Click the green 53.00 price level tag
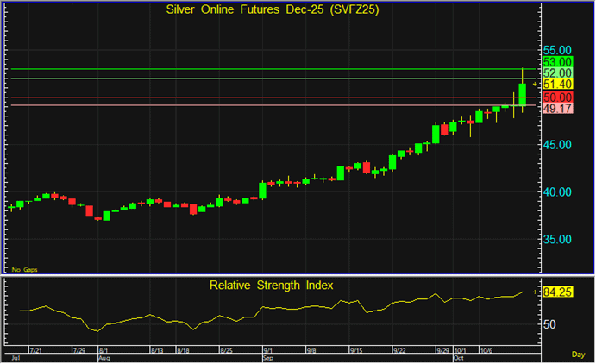The height and width of the screenshot is (364, 596). (x=558, y=62)
